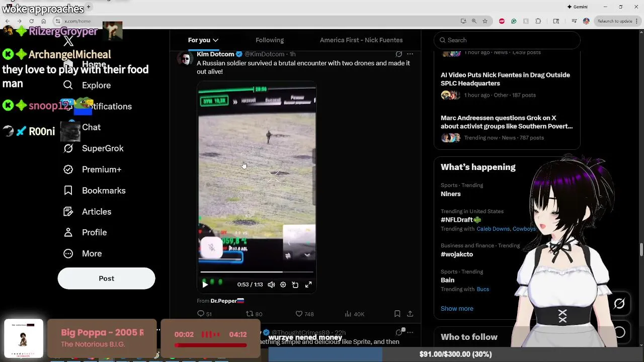
Task: Open browser Extensions puzzle icon
Action: pyautogui.click(x=538, y=21)
